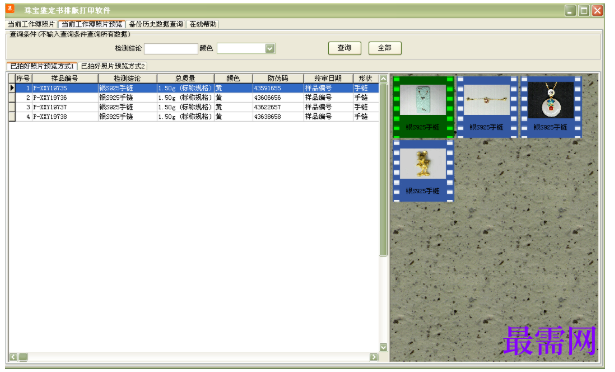The width and height of the screenshot is (615, 372).
Task: Switch to 当前工作薄照片预览 tab
Action: pyautogui.click(x=92, y=24)
